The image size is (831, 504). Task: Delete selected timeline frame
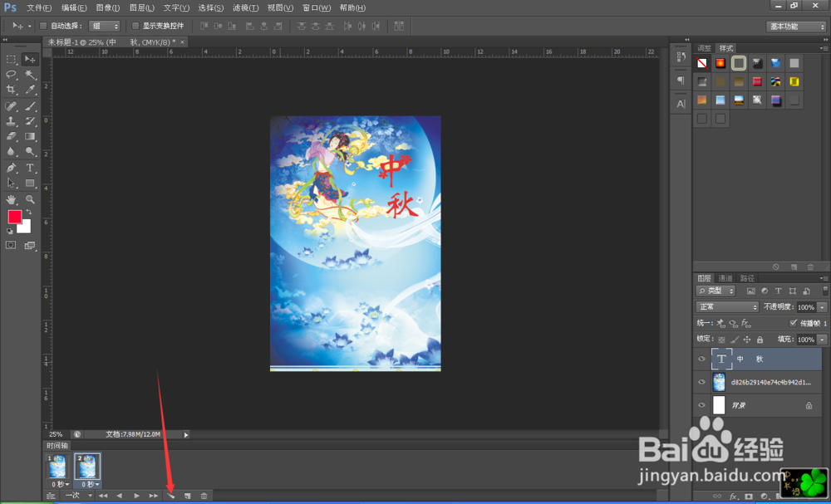tap(204, 496)
